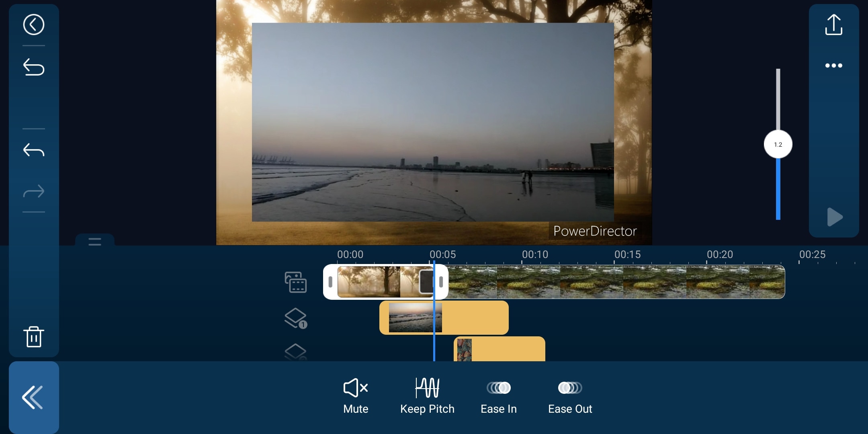Viewport: 868px width, 434px height.
Task: Click the back navigation arrow icon
Action: point(33,24)
